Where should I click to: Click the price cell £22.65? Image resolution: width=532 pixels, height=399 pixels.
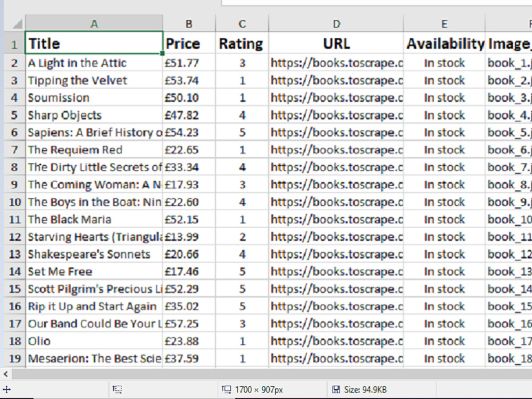click(189, 149)
